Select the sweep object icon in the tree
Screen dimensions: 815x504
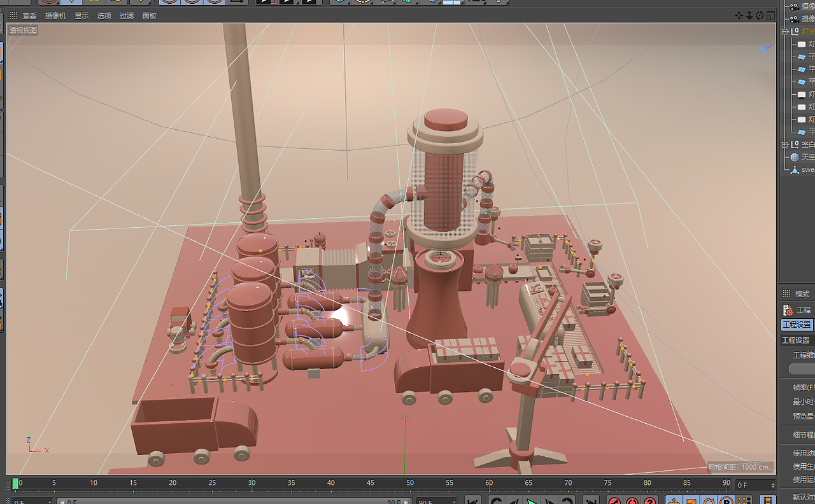pos(795,170)
